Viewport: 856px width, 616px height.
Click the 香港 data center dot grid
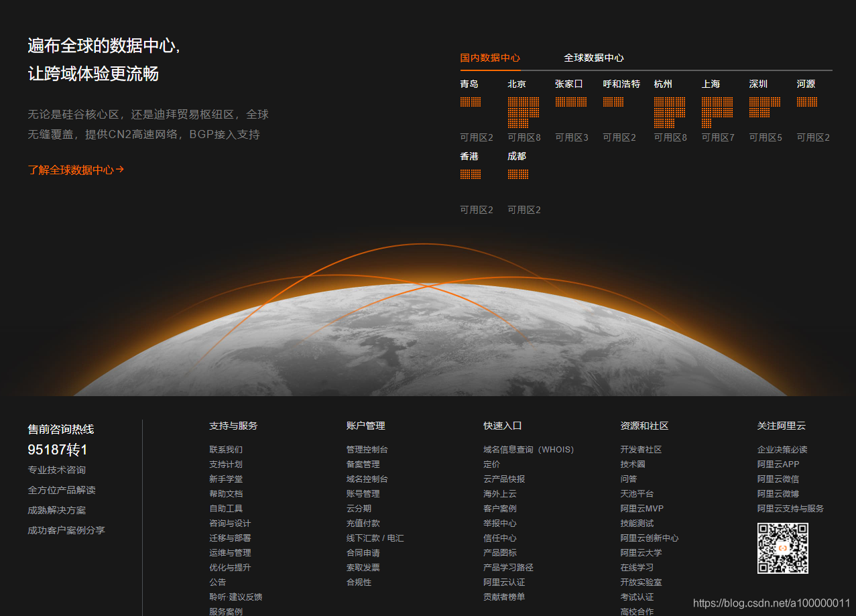(471, 174)
